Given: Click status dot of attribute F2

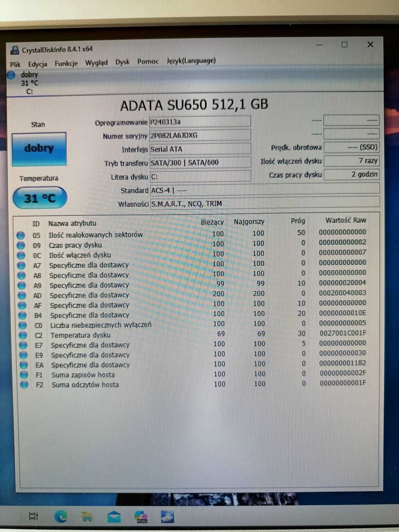Looking at the screenshot, I should click(x=25, y=385).
